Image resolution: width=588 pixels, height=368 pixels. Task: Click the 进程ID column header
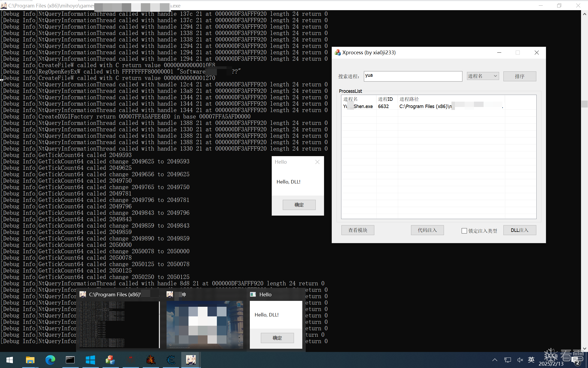pos(385,99)
